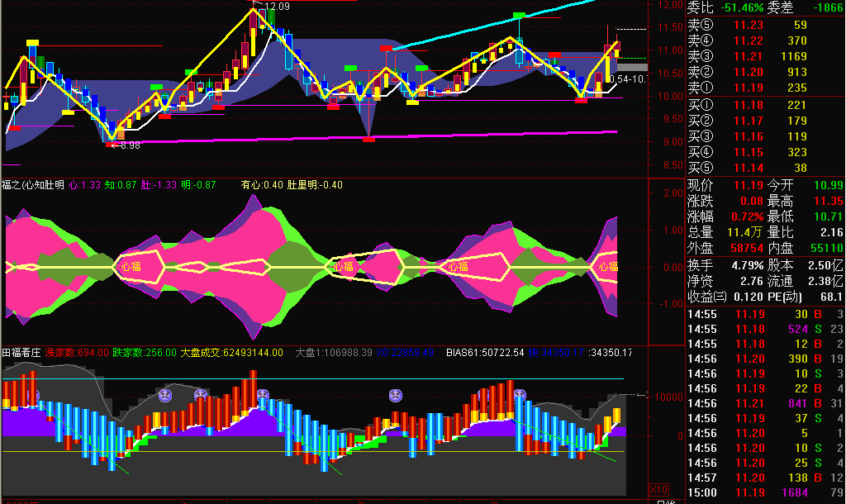
Task: Click the X10 scale button
Action: pos(658,490)
